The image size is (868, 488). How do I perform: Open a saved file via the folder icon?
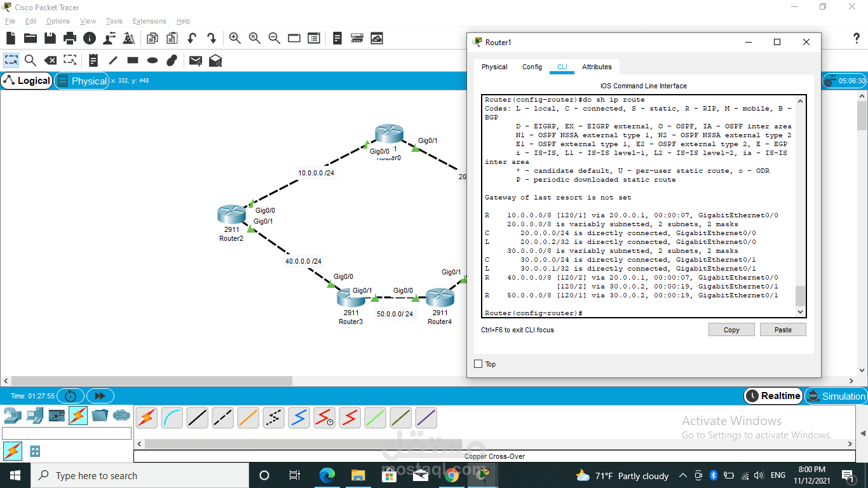(31, 38)
